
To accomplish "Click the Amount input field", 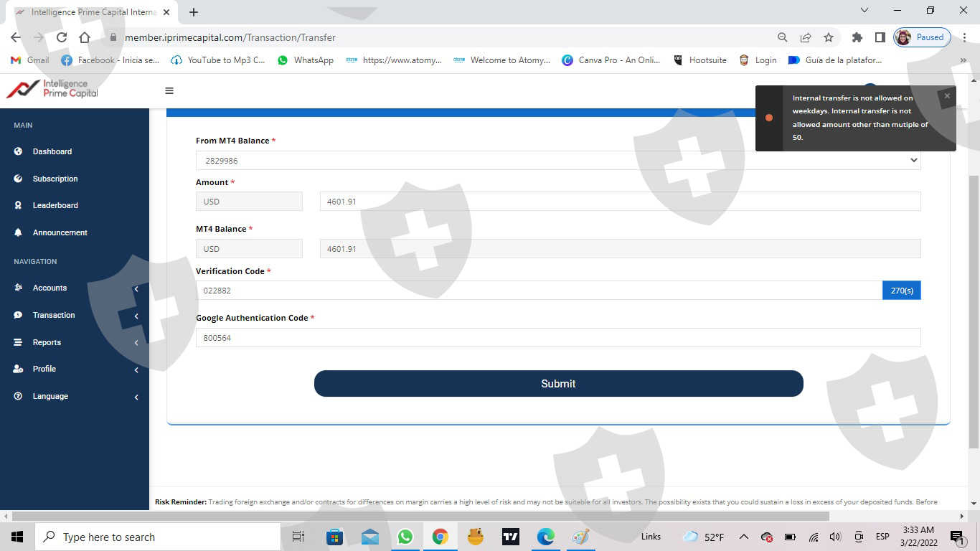I will coord(620,202).
